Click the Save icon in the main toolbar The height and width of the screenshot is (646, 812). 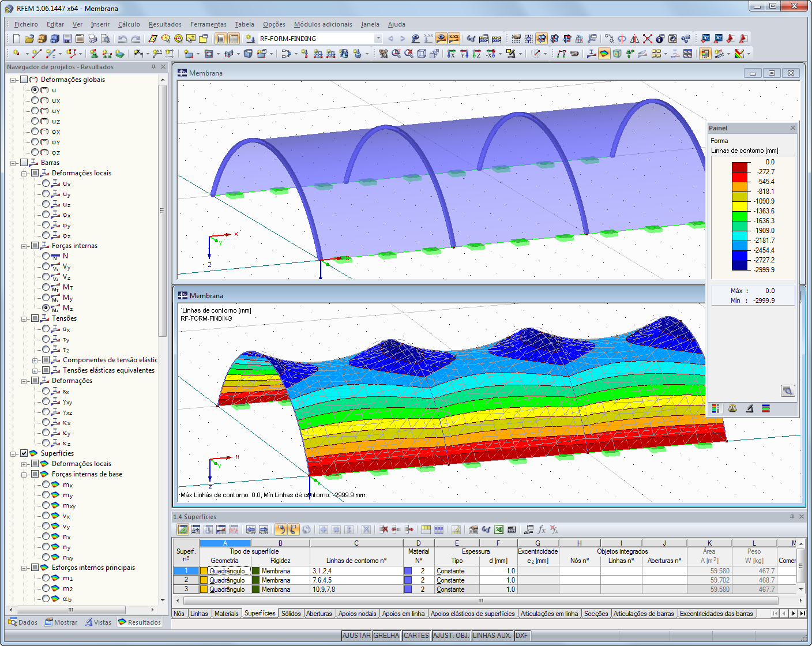tap(68, 39)
